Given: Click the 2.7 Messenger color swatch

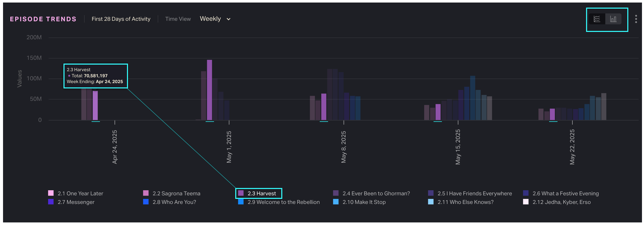Looking at the screenshot, I should click(51, 202).
